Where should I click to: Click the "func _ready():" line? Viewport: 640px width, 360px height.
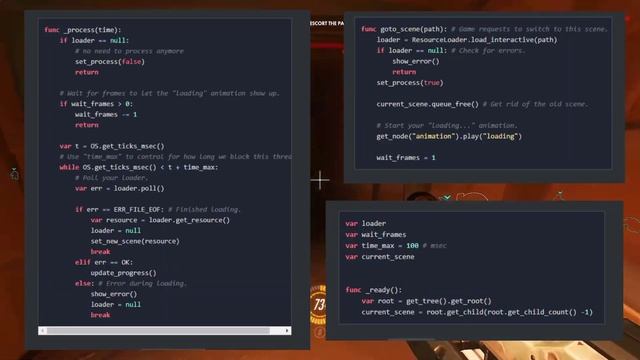(373, 290)
